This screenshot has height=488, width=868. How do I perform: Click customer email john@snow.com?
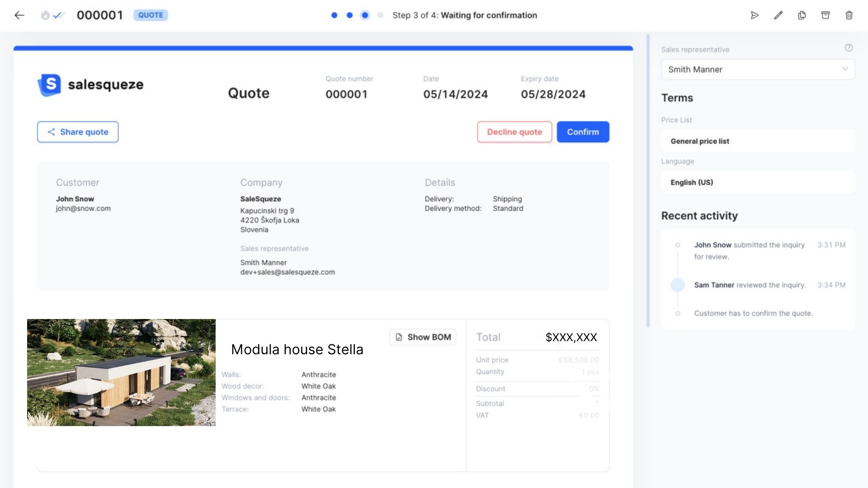pyautogui.click(x=83, y=208)
